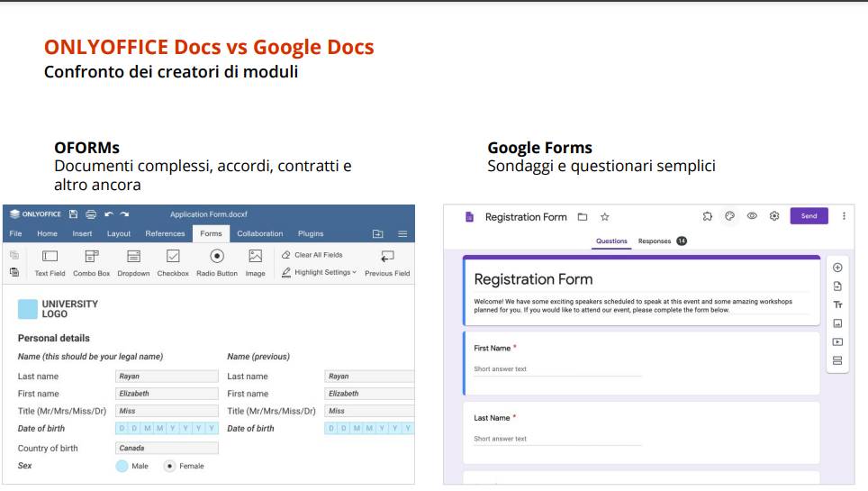Select the Forms tab
This screenshot has width=868, height=491.
tap(211, 233)
